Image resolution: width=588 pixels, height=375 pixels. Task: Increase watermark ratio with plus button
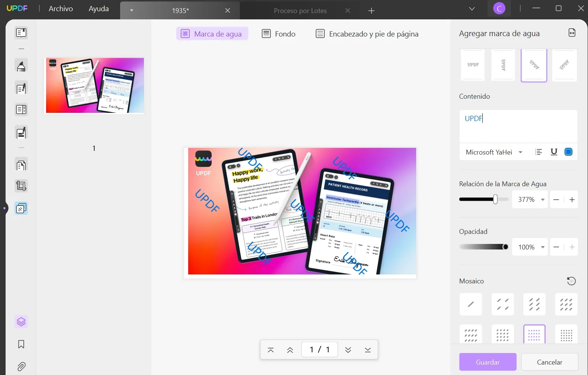572,200
